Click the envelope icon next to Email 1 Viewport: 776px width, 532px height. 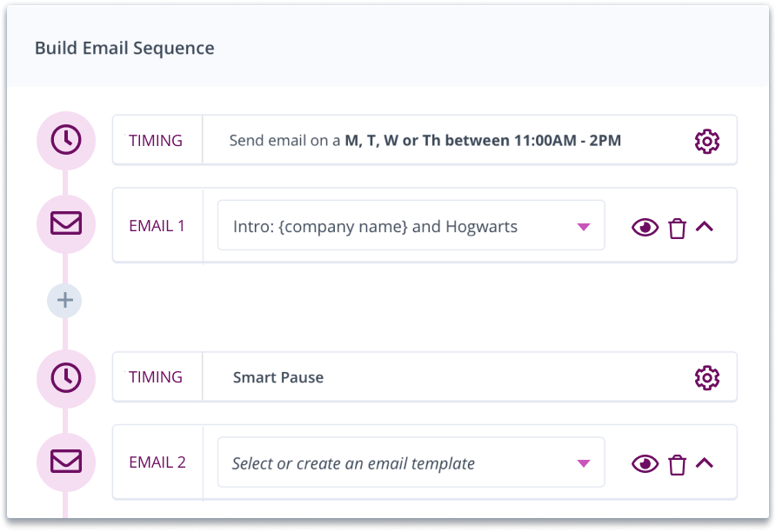coord(65,225)
